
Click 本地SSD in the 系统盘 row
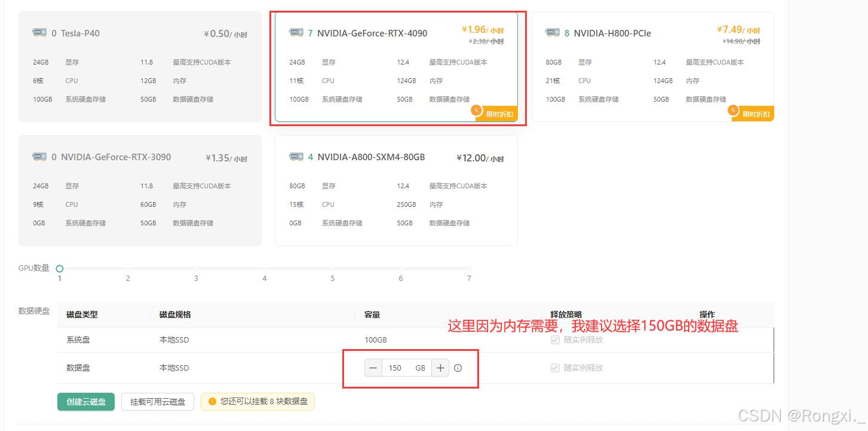[174, 340]
